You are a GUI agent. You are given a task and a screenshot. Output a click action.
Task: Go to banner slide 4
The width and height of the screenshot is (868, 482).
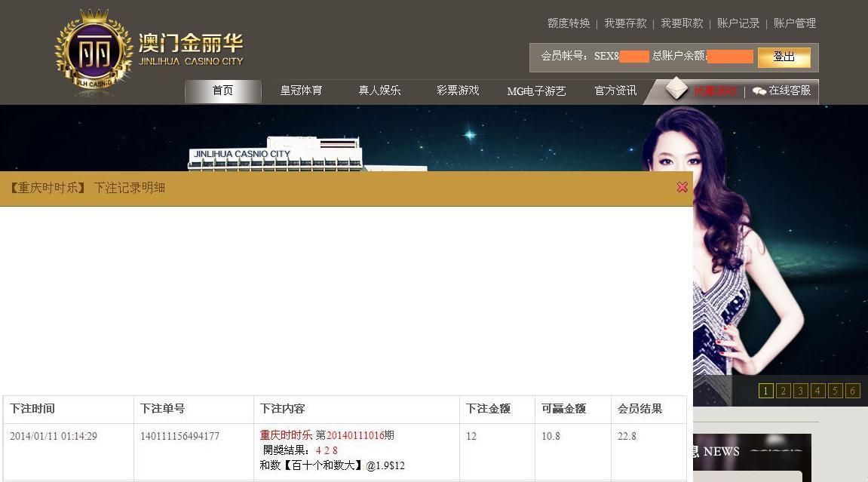pos(817,391)
